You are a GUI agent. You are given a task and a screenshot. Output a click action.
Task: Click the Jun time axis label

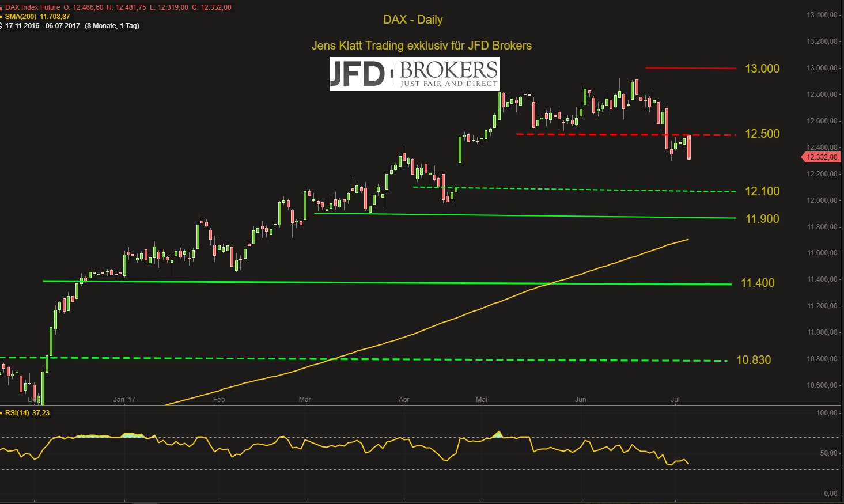coord(581,400)
